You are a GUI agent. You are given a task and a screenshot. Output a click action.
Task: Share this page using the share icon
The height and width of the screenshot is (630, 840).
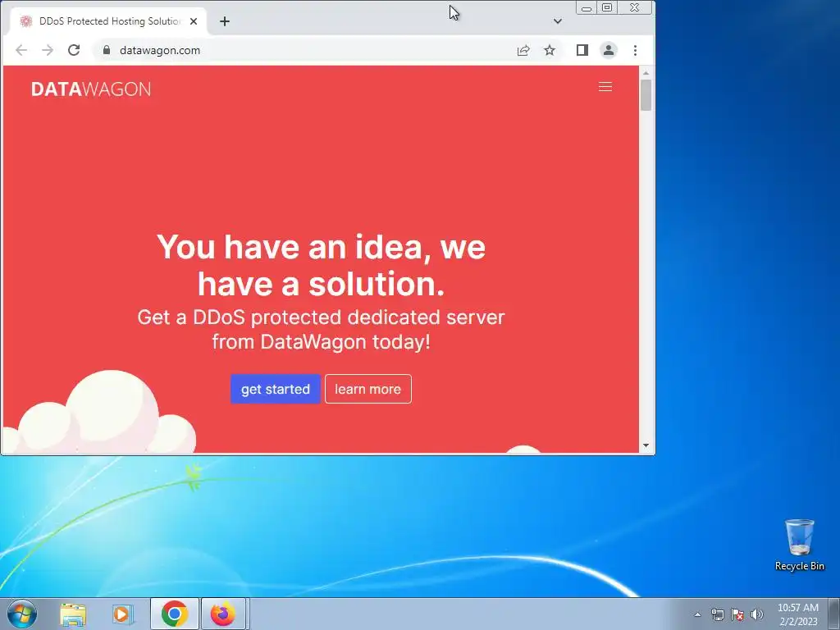click(x=523, y=50)
